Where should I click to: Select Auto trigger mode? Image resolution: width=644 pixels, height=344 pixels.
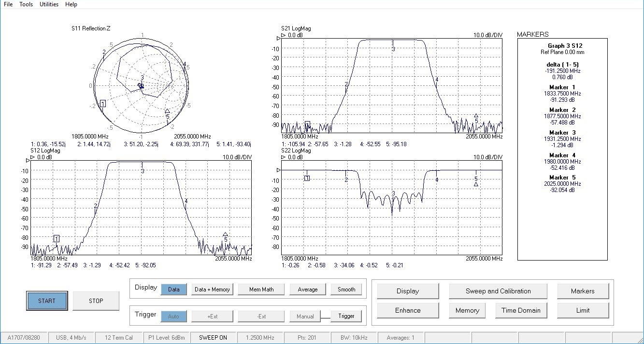coord(173,316)
